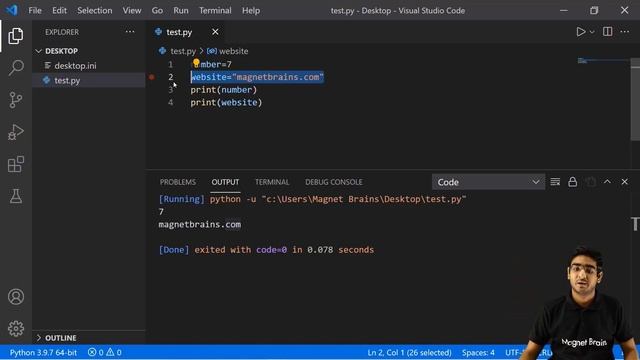Open editor More Actions ellipsis
640x360 pixels.
[x=624, y=32]
